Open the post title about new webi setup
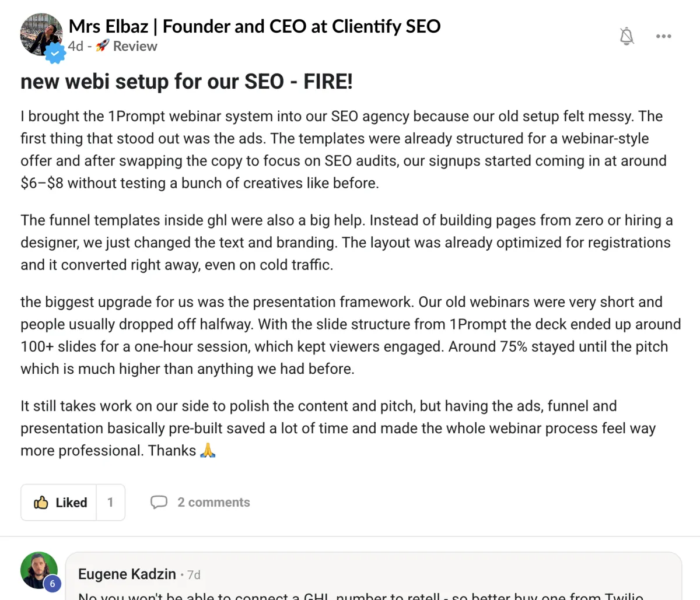Viewport: 700px width, 600px height. (187, 82)
